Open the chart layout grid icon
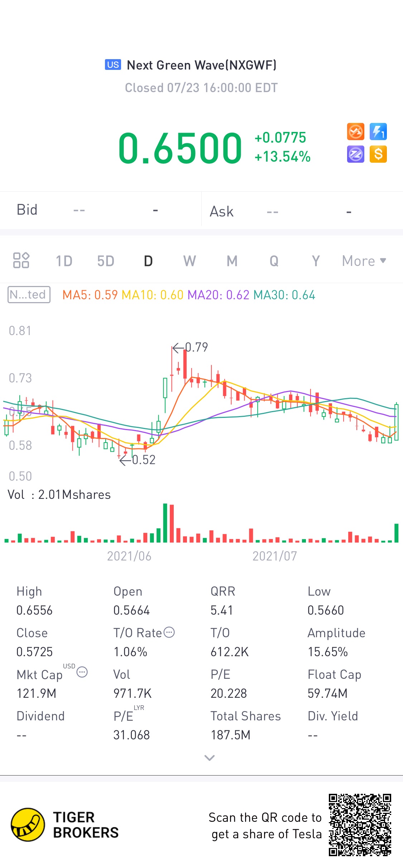The height and width of the screenshot is (868, 403). click(x=21, y=261)
